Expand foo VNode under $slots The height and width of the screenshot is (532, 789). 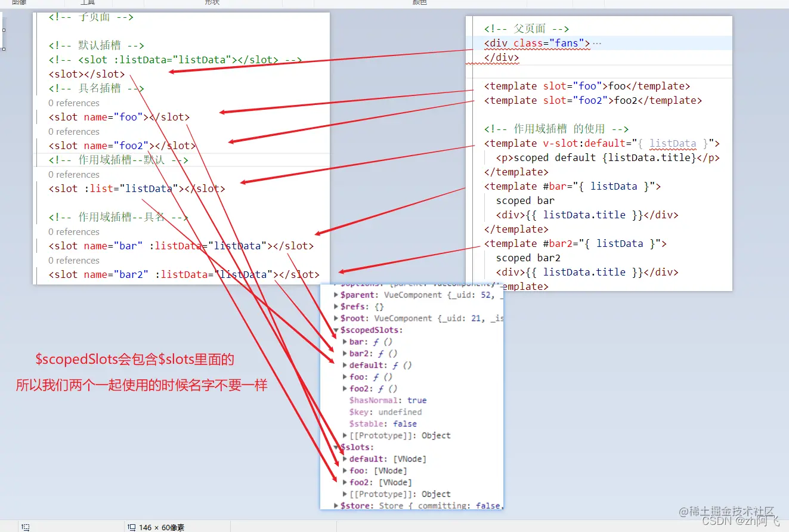pos(345,471)
